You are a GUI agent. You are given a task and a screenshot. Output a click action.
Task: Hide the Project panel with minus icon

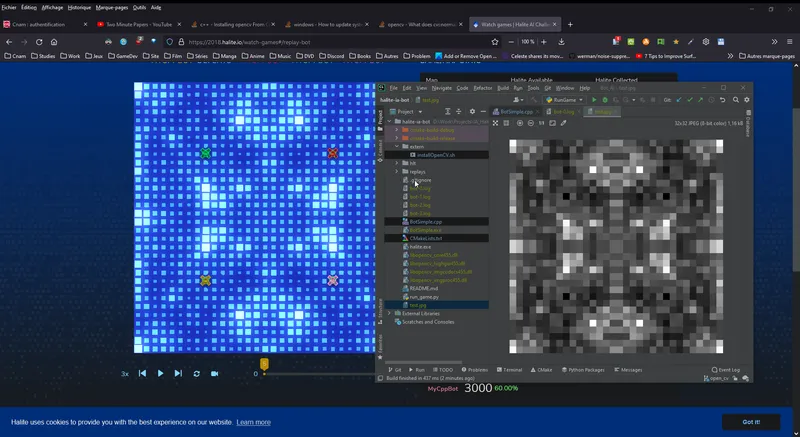(483, 112)
